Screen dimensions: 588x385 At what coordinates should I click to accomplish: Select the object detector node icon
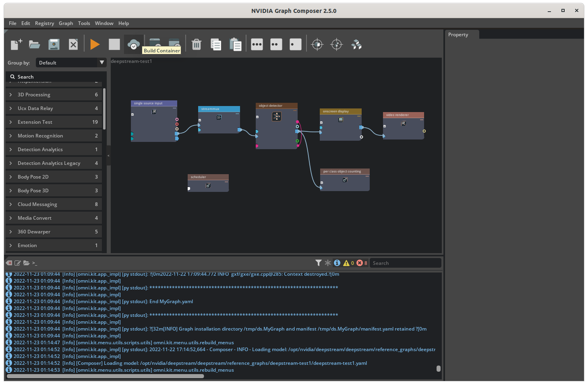click(276, 117)
